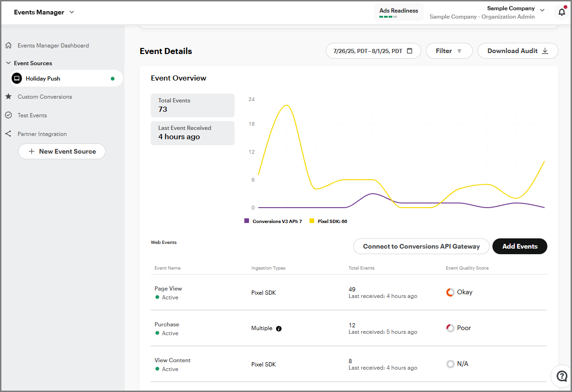Click the calendar icon in date range
This screenshot has width=572, height=392.
tap(410, 51)
